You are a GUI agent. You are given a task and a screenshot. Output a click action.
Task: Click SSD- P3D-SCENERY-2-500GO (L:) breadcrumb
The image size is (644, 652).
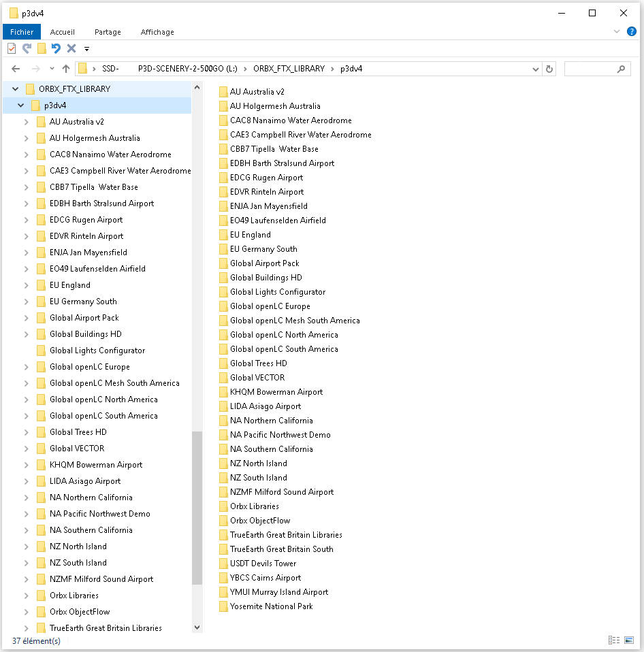[170, 69]
